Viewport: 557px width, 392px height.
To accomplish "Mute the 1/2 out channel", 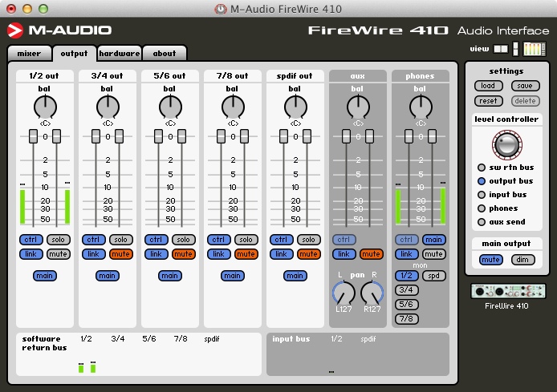I will click(59, 254).
